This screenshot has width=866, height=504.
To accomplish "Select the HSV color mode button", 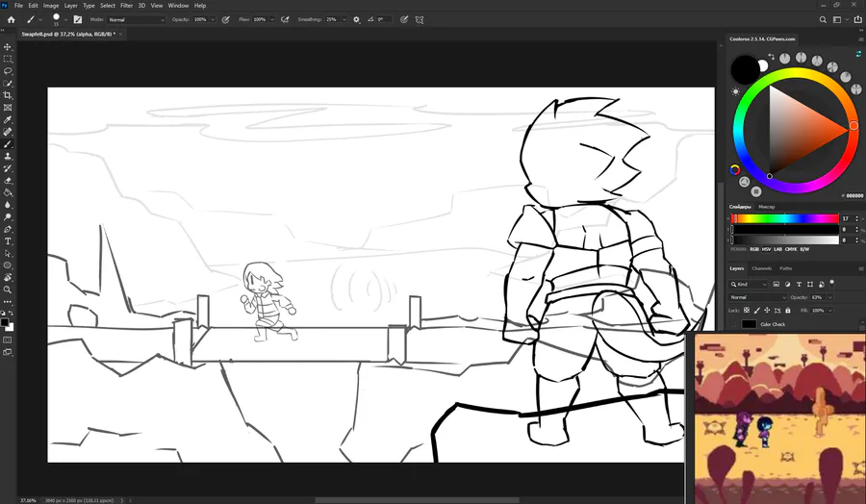I will click(767, 249).
